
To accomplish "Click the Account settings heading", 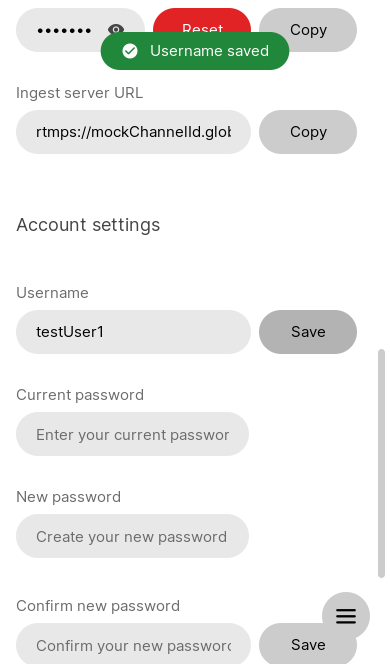I will [x=88, y=225].
